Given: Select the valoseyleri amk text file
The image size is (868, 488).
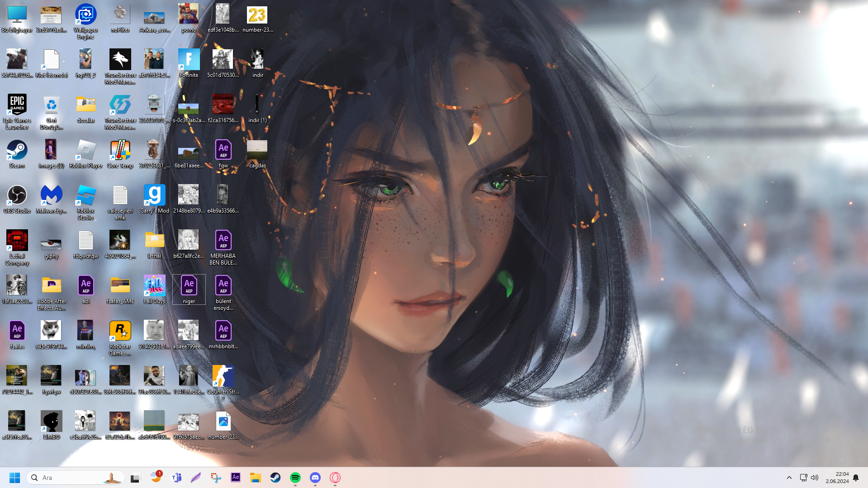Looking at the screenshot, I should 120,203.
